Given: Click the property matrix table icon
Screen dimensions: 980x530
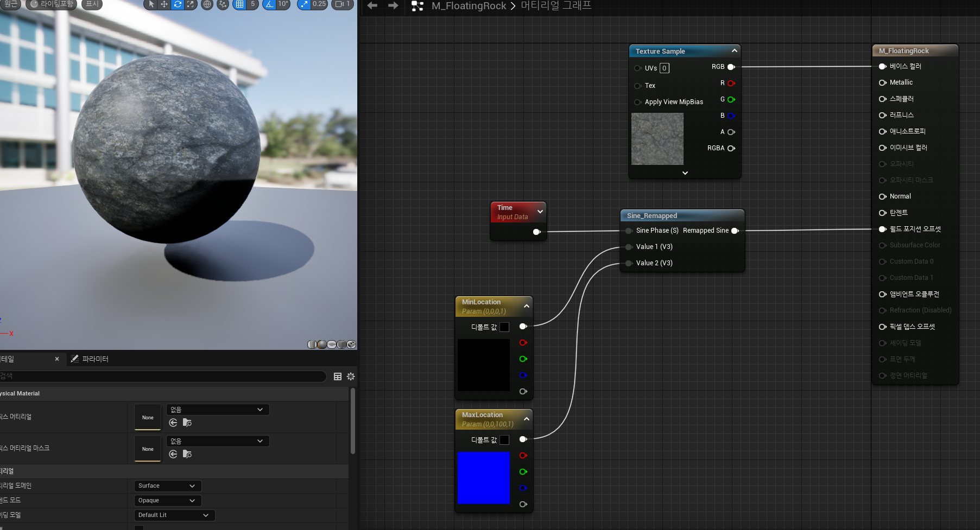Looking at the screenshot, I should (338, 376).
